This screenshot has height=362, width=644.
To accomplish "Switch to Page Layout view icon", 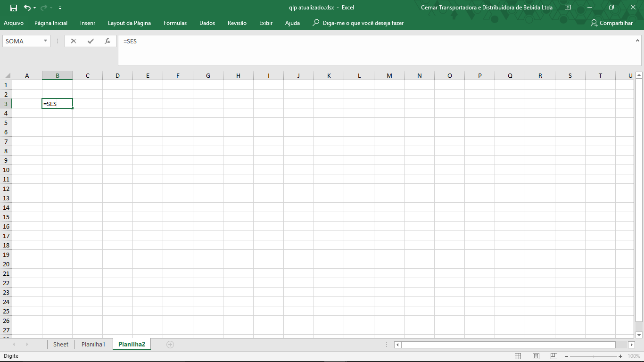I will [x=536, y=356].
